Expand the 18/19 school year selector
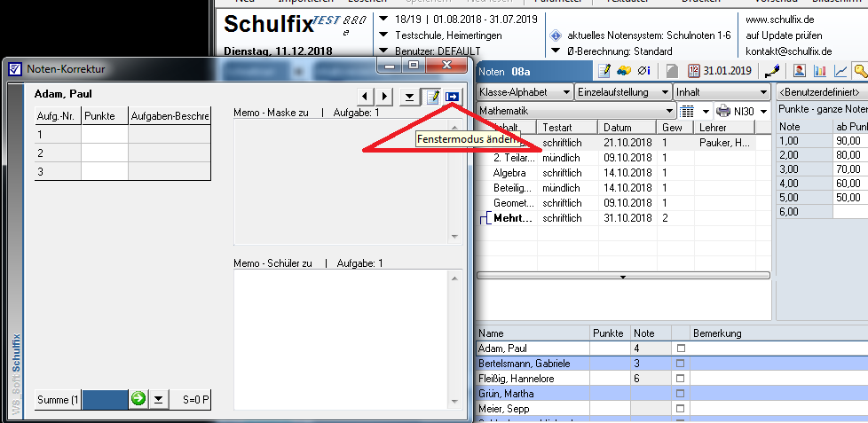 click(383, 20)
